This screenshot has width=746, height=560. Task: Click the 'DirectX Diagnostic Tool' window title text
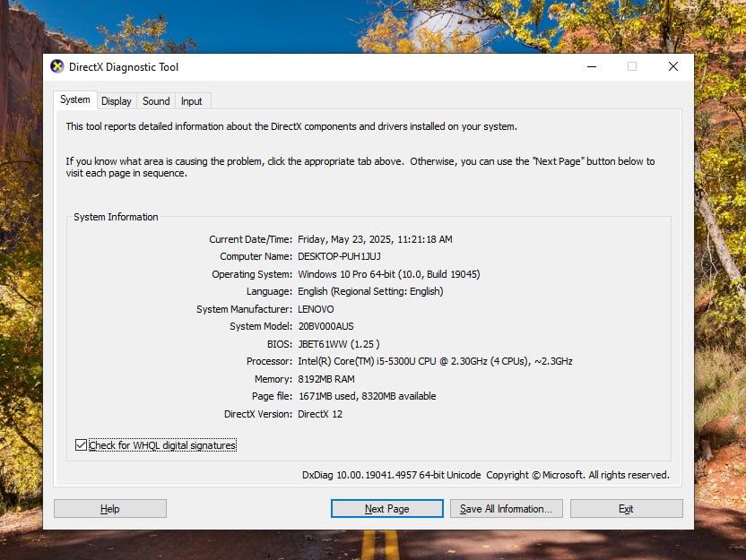124,67
